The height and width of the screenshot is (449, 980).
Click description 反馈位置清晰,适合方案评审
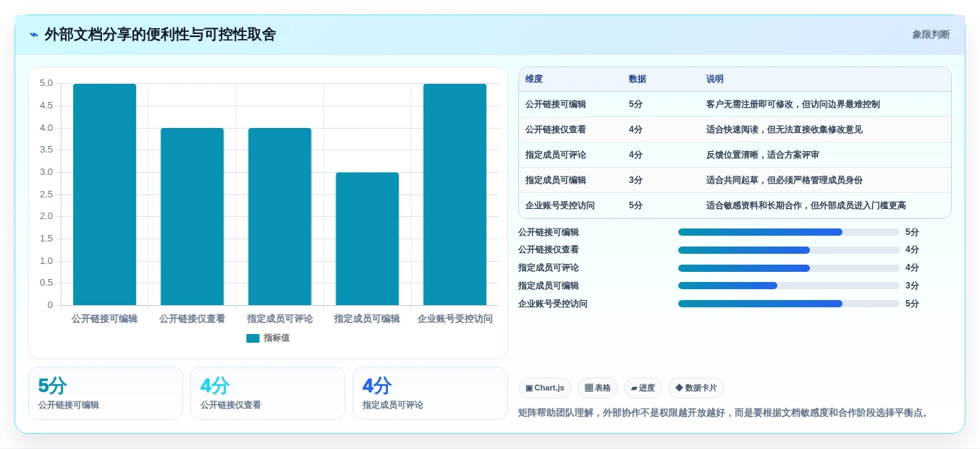(x=763, y=155)
